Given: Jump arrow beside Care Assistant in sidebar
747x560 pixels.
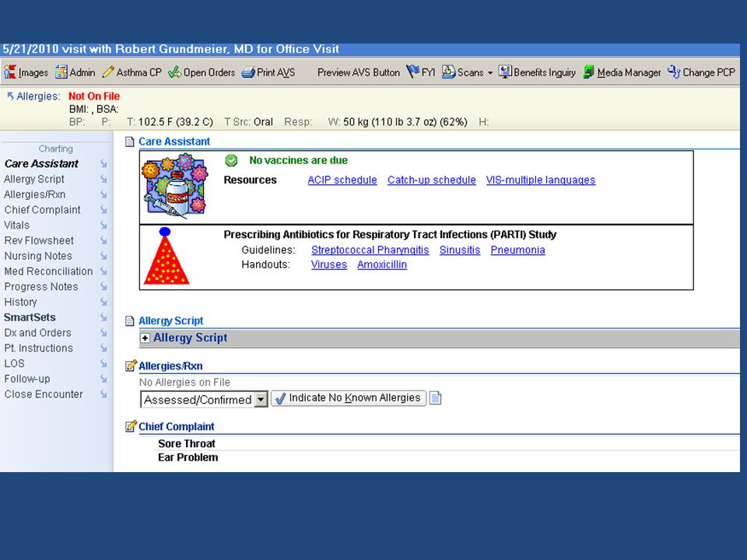Looking at the screenshot, I should pyautogui.click(x=103, y=164).
